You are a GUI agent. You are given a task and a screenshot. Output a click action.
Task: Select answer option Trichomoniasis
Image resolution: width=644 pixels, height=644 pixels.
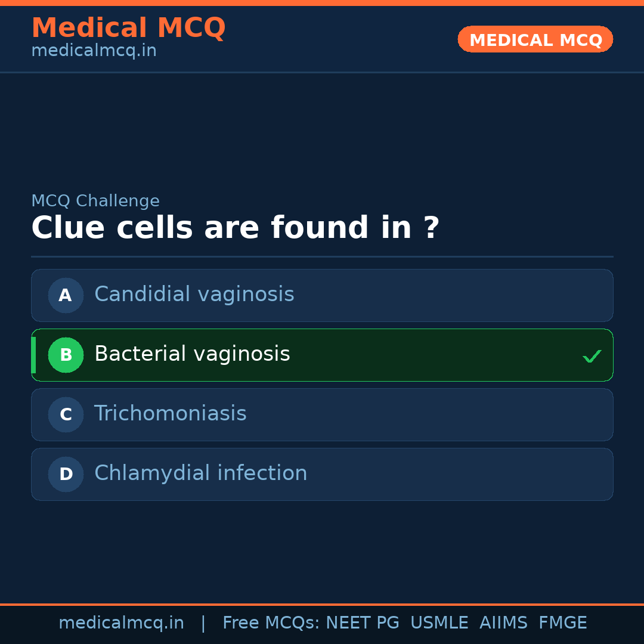coord(322,414)
